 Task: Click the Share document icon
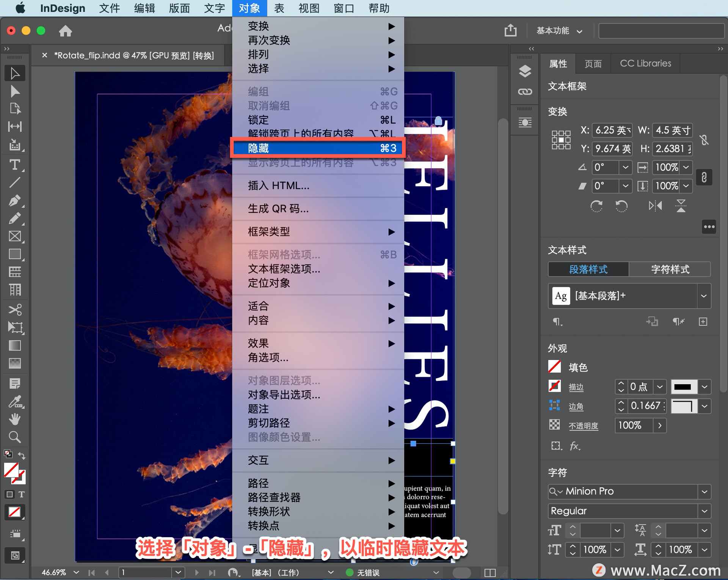510,30
